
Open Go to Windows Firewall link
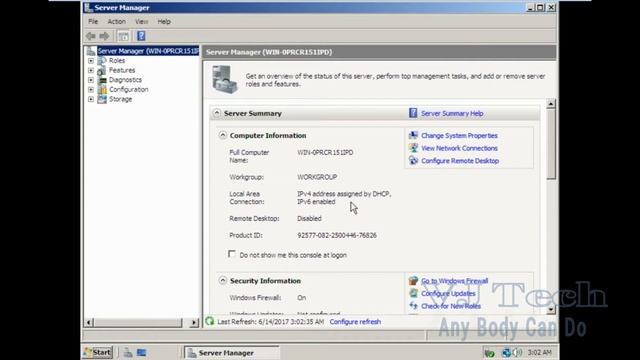tap(454, 281)
